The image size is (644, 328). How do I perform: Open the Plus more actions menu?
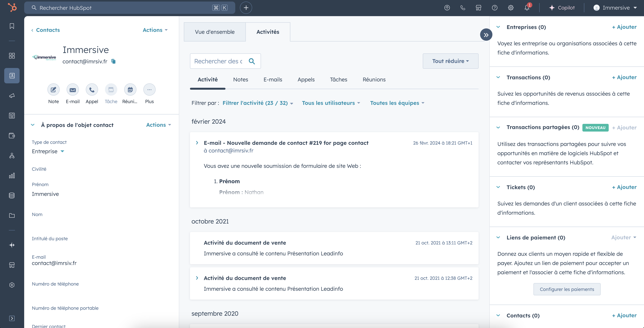149,89
